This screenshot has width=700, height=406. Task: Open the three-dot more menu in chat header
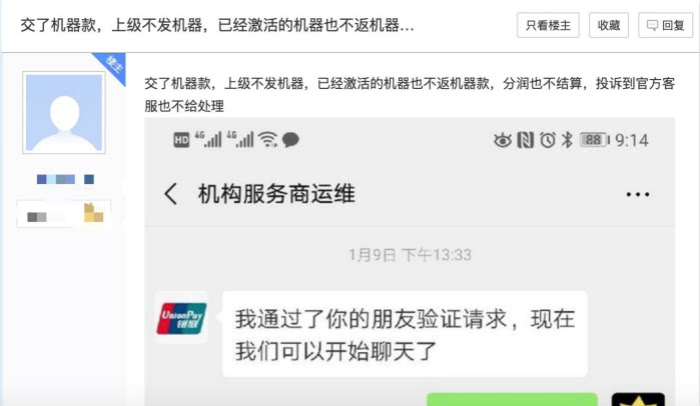pos(638,194)
